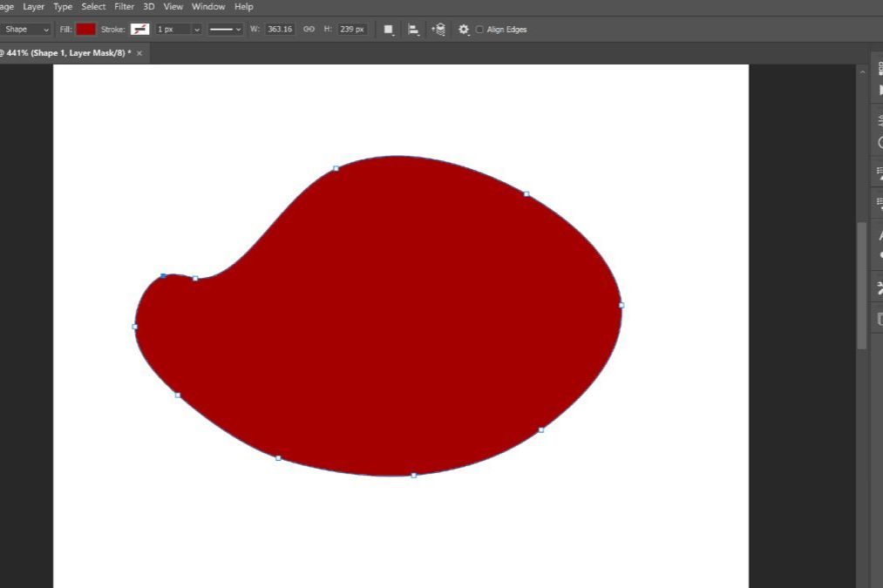The width and height of the screenshot is (883, 588).
Task: Select the rightmost anchor point on shape
Action: 621,305
